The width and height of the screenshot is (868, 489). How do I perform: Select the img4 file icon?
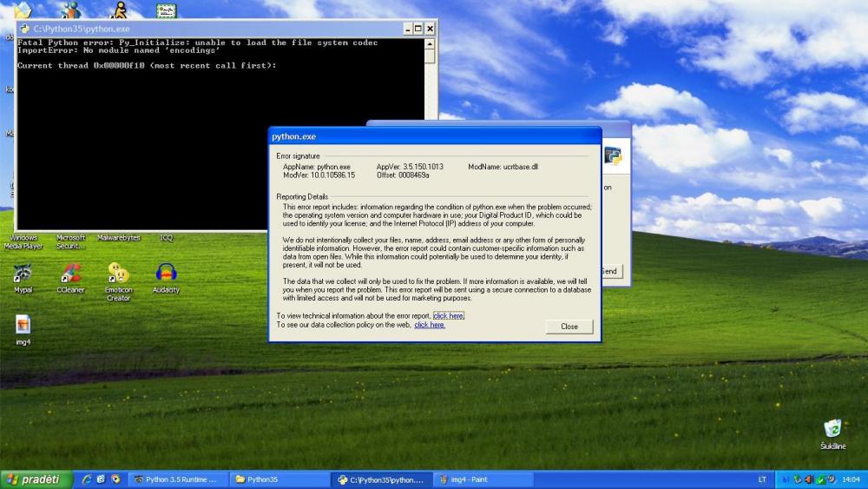point(23,326)
